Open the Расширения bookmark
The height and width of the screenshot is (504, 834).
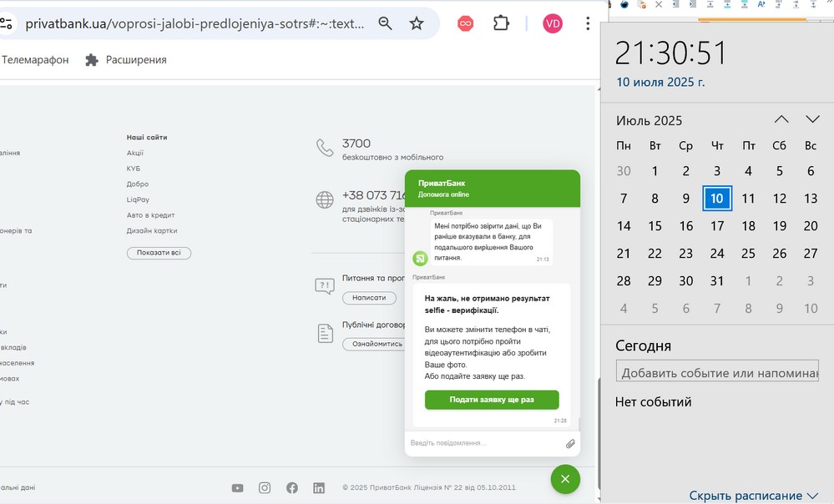coord(126,59)
